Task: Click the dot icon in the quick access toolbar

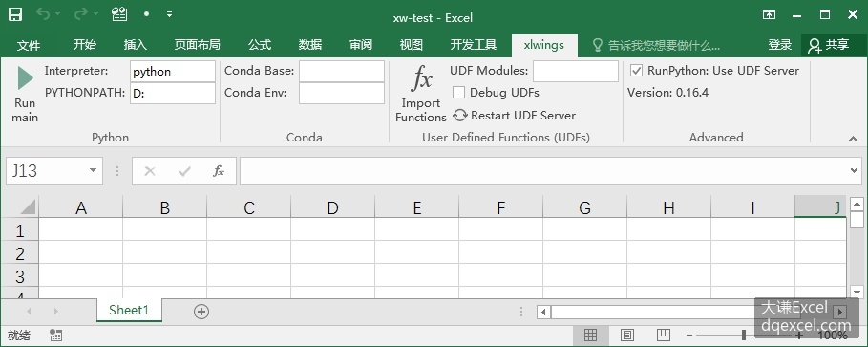Action: pyautogui.click(x=146, y=15)
